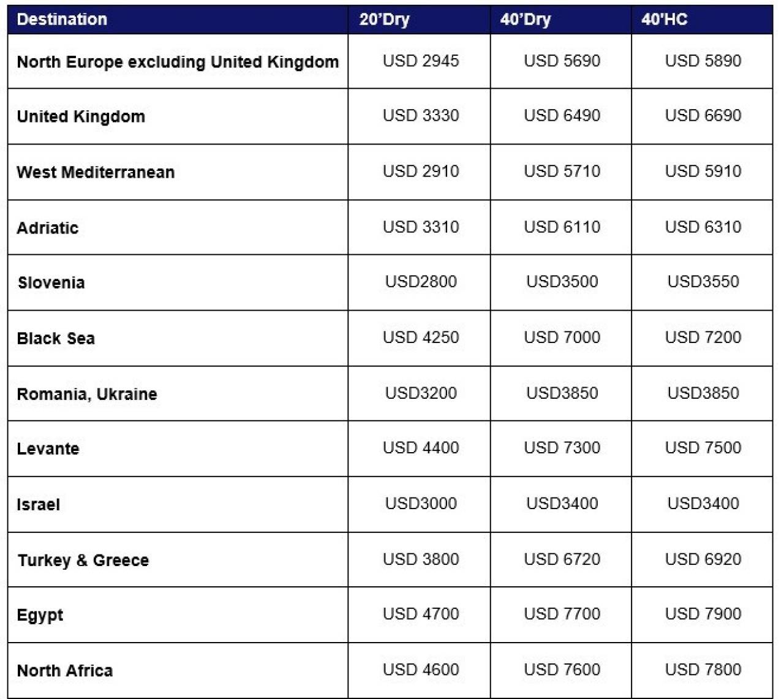The image size is (784, 699).
Task: Select Slovenia 40'HC rate USD3550
Action: pos(703,281)
